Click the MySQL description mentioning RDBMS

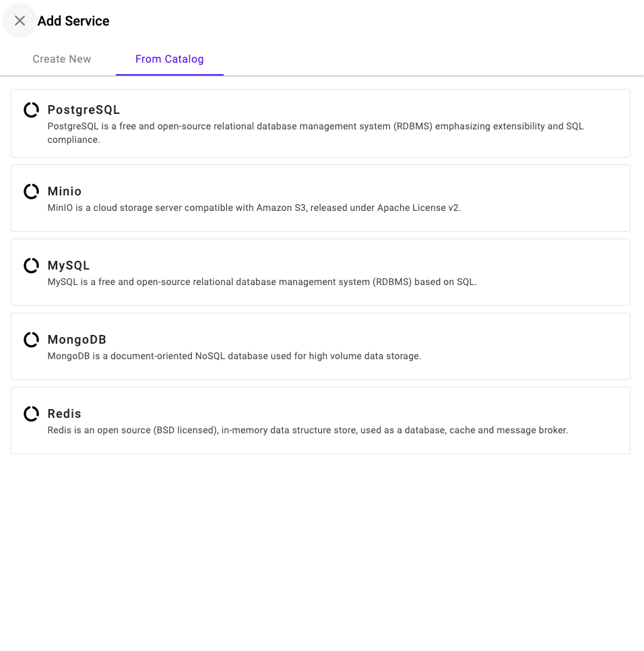(x=262, y=282)
